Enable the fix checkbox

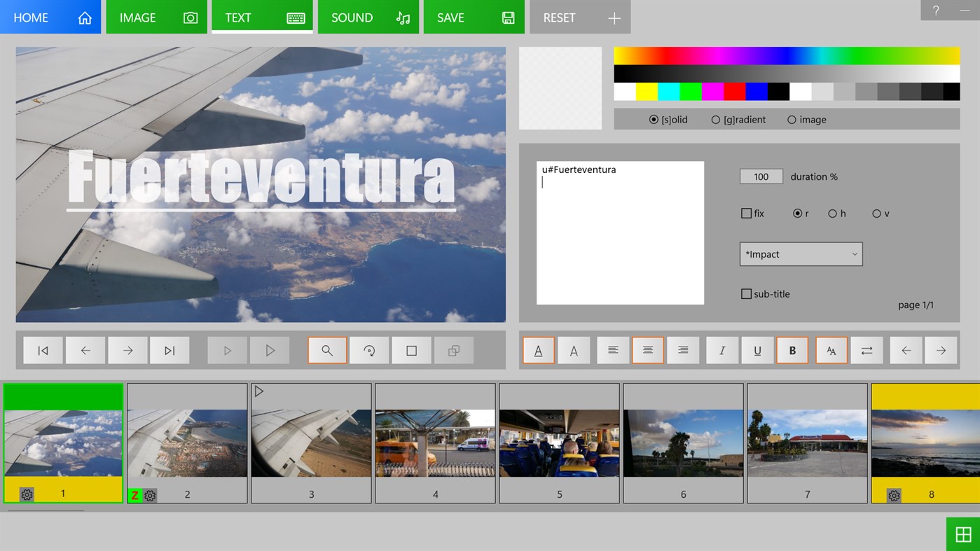[746, 214]
